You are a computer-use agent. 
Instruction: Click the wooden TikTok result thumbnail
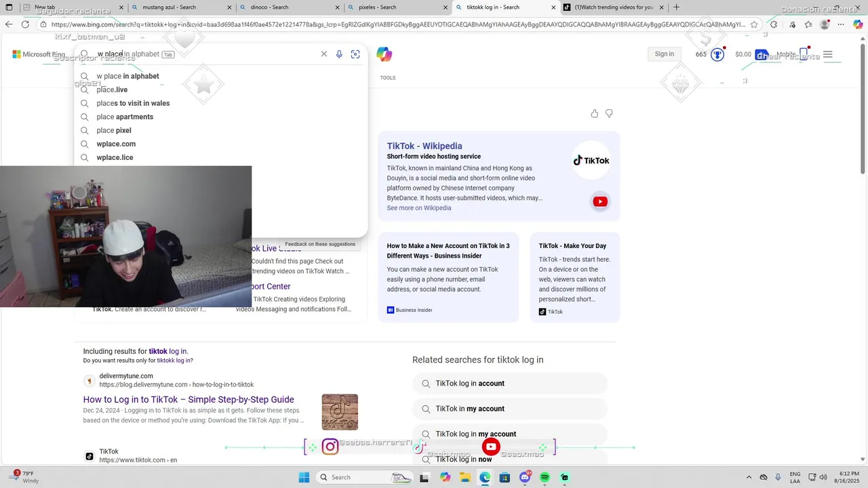tap(340, 411)
